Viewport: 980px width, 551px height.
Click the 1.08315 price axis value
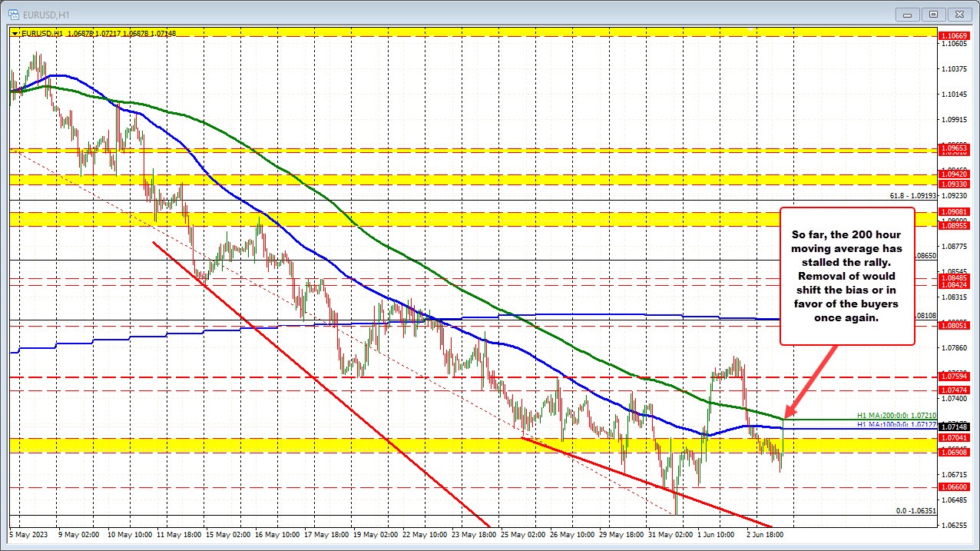pyautogui.click(x=953, y=297)
